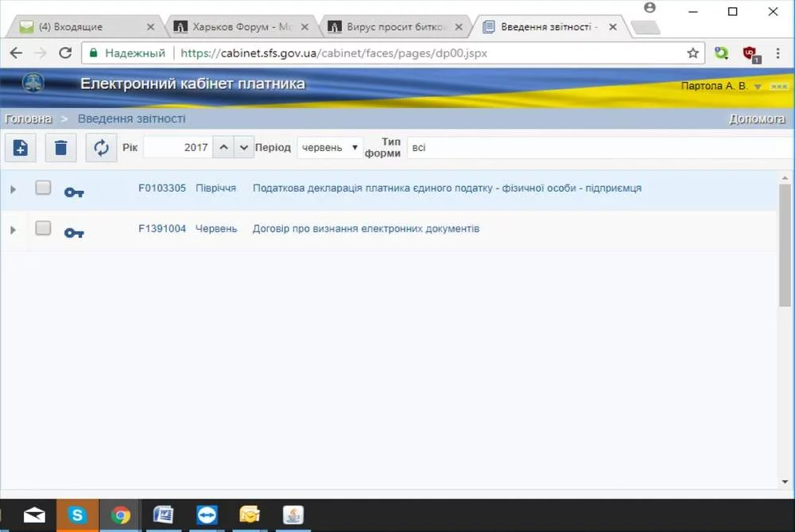The height and width of the screenshot is (532, 795).
Task: Click the scrollbar down arrow
Action: [785, 482]
